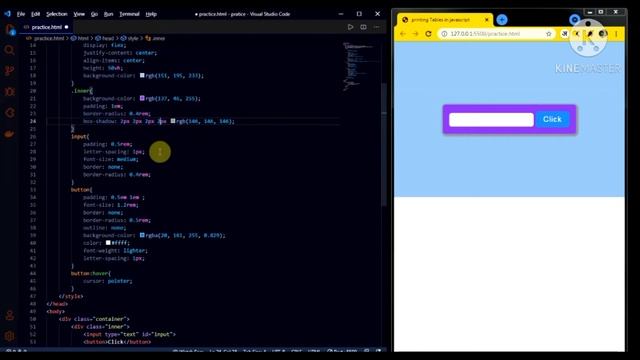
Task: Click 'font-weight: lighter' on line 41
Action: coord(115,250)
